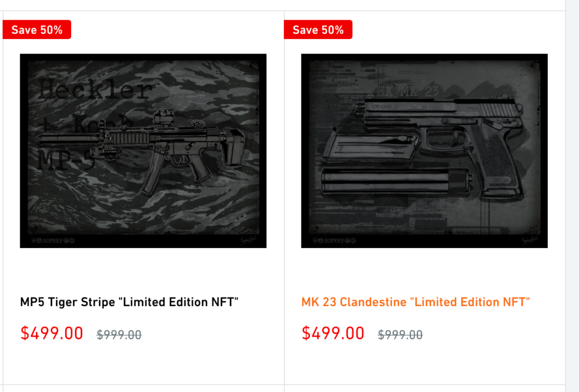579x392 pixels.
Task: Click the Save 50% badge on MK 23 card
Action: (x=318, y=30)
